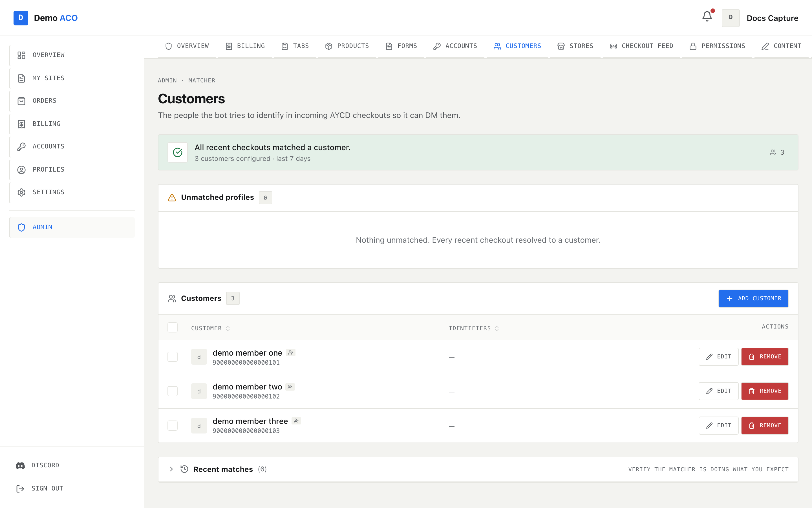The width and height of the screenshot is (812, 508).
Task: Click the history clock icon by Recent matches
Action: coord(184,469)
